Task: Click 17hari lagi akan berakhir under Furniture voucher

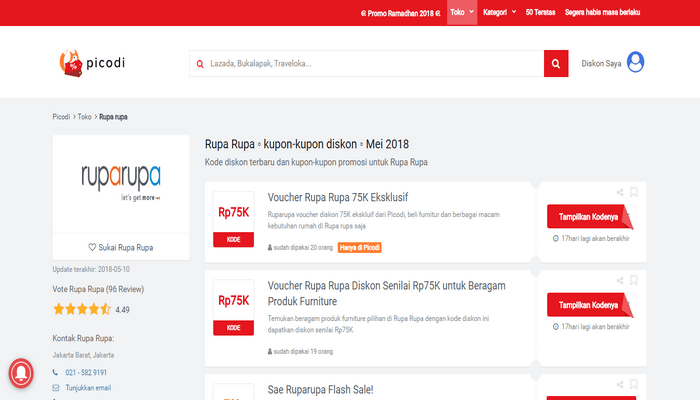Action: coord(595,327)
